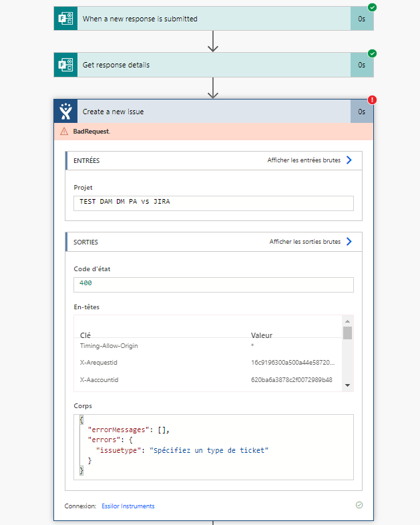Click the SORTIES section heading

[x=85, y=242]
